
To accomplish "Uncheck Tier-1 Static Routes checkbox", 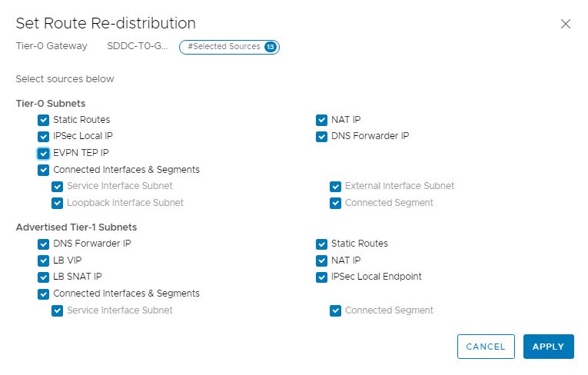I will (322, 244).
